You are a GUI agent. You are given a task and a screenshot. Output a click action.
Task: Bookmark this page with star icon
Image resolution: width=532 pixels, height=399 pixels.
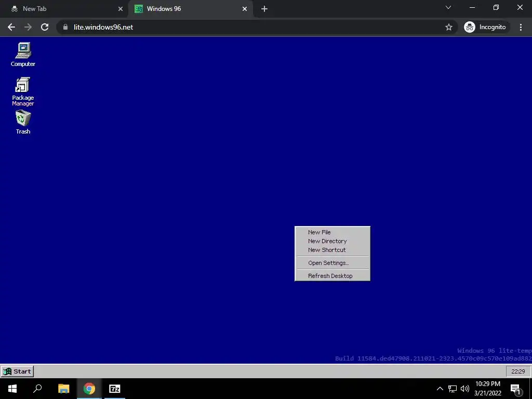[x=449, y=27]
